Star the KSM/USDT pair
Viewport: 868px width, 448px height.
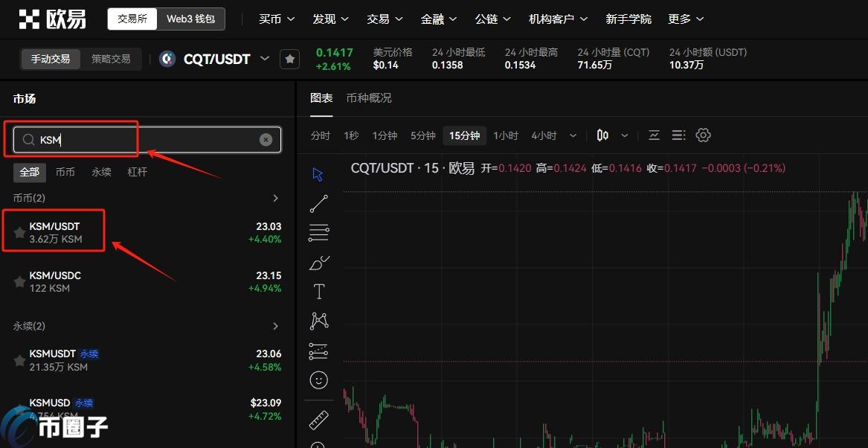(19, 231)
